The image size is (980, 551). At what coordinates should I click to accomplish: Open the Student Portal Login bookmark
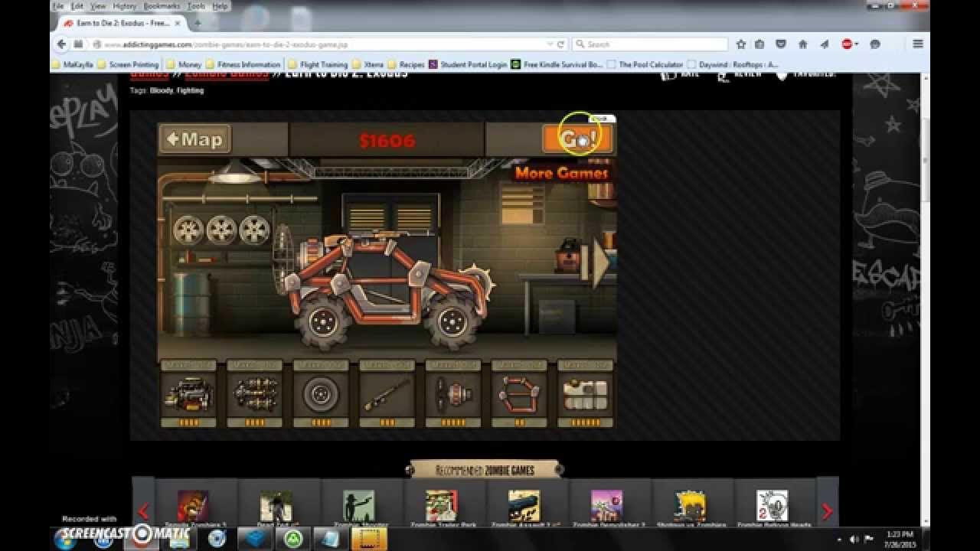468,65
